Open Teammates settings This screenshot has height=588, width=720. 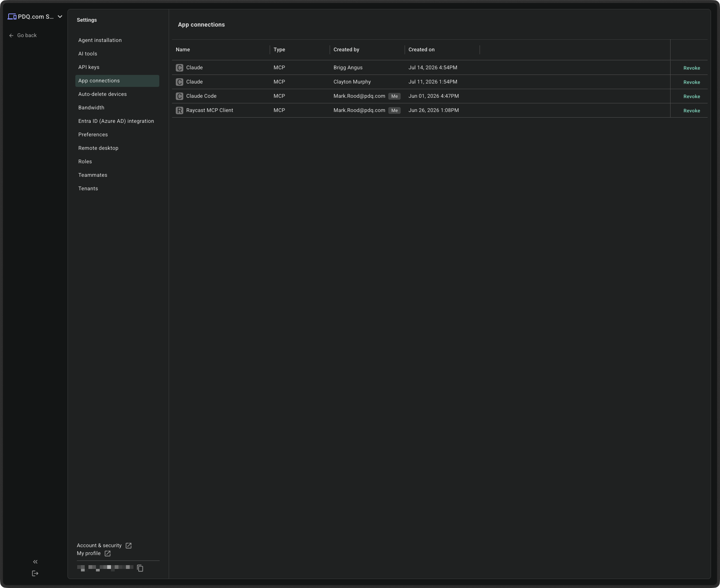coord(117,175)
